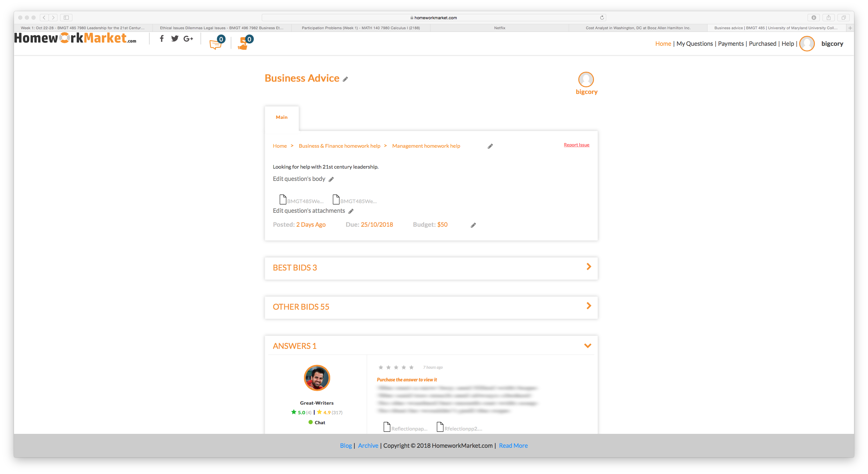Click the Great-Writers tutor name

pos(317,403)
